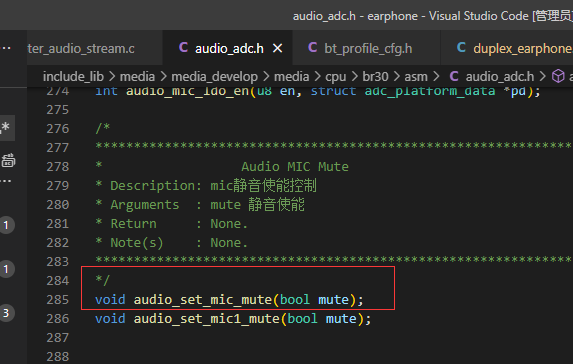
Task: Open the media_develop breadcrumb dropdown
Action: pos(215,76)
